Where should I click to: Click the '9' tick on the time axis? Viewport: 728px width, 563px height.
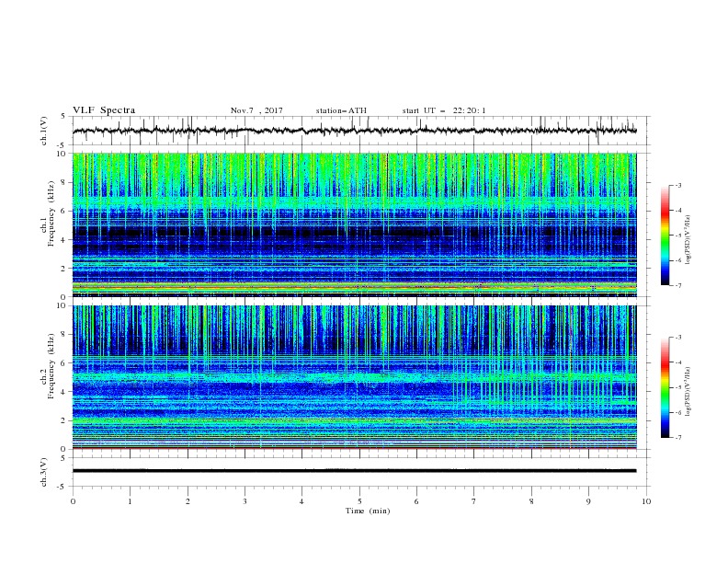588,501
